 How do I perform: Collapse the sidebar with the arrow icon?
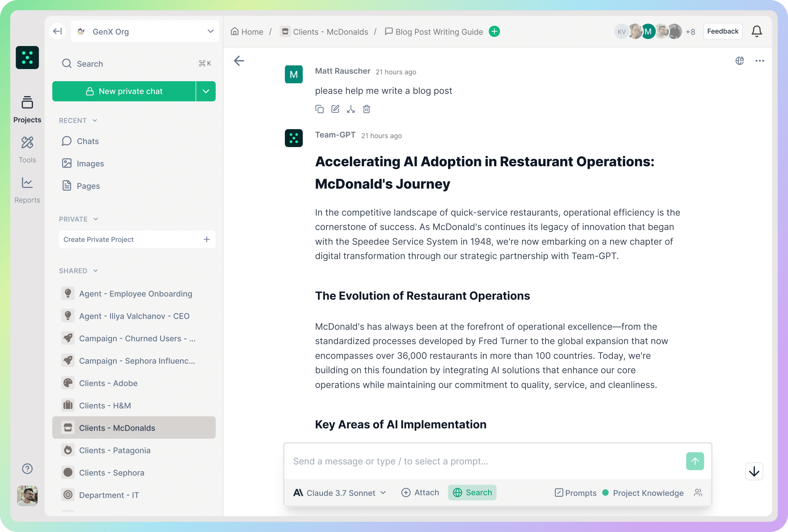(x=57, y=32)
